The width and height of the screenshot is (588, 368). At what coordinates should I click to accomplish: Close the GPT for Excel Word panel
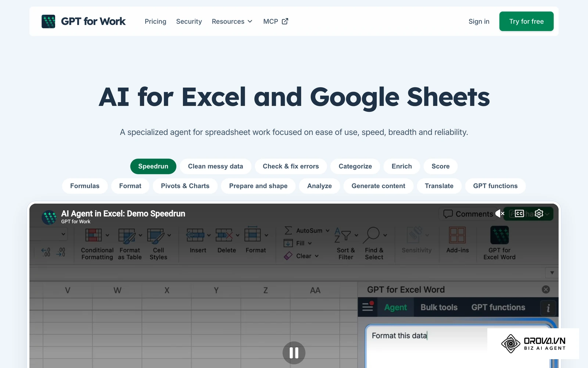[x=546, y=290]
